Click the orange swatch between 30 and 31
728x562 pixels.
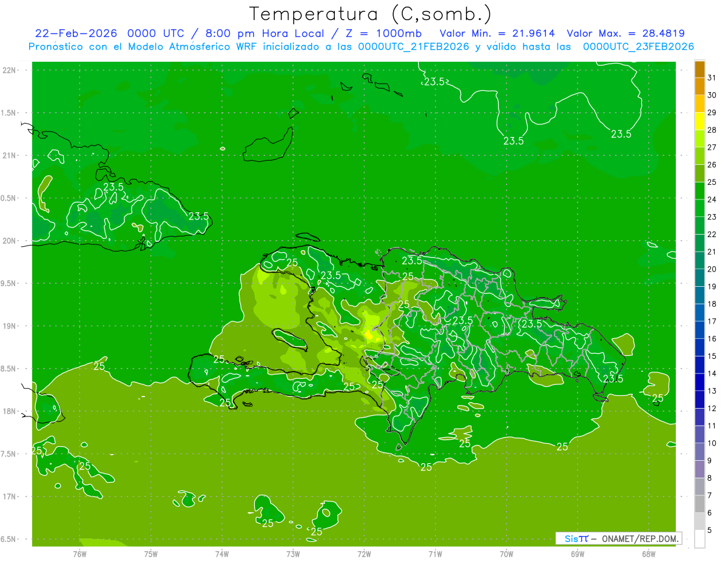[699, 87]
